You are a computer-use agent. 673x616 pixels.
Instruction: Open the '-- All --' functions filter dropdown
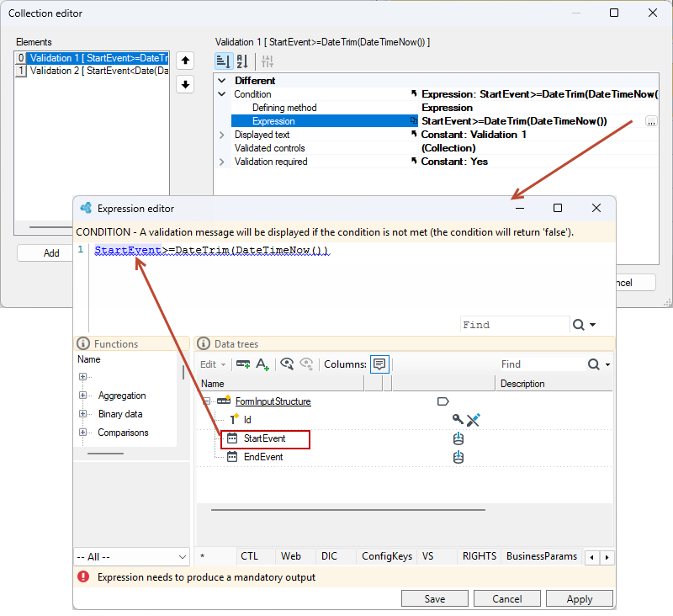pos(132,557)
